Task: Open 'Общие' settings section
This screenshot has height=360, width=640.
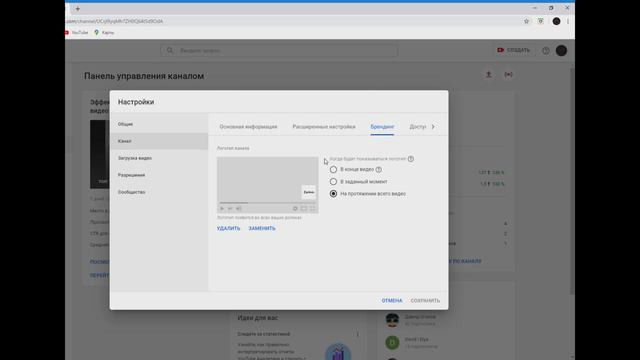Action: click(x=159, y=124)
